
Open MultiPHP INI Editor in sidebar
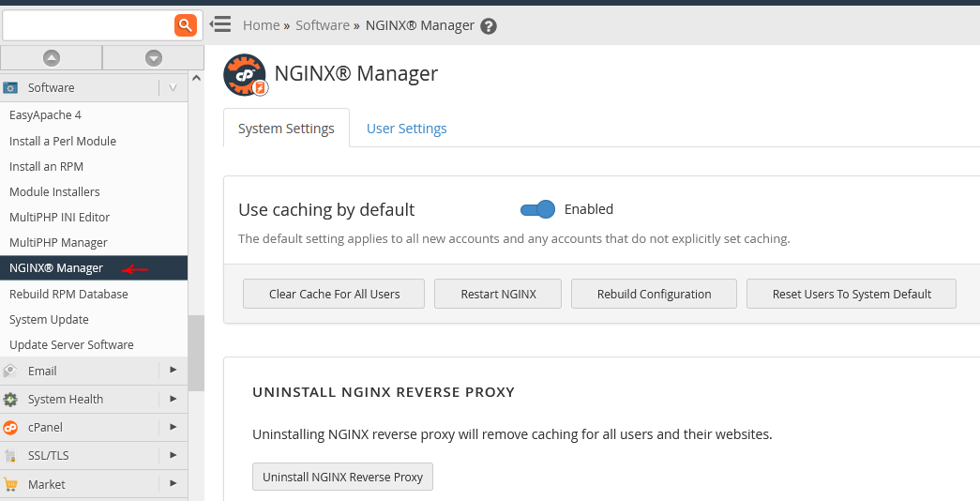click(59, 217)
